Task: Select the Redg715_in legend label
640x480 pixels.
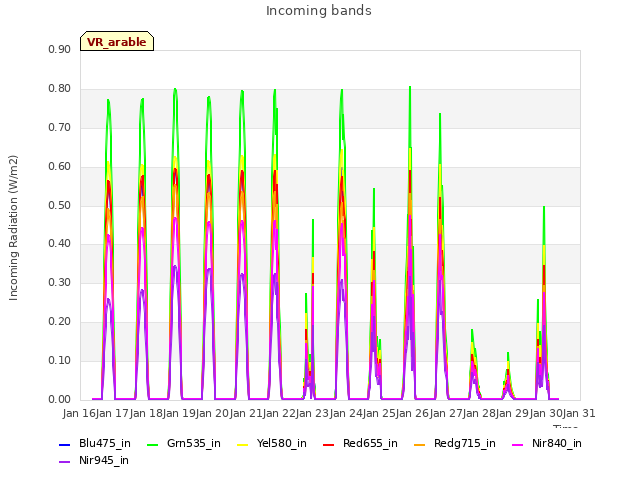Action: (465, 443)
